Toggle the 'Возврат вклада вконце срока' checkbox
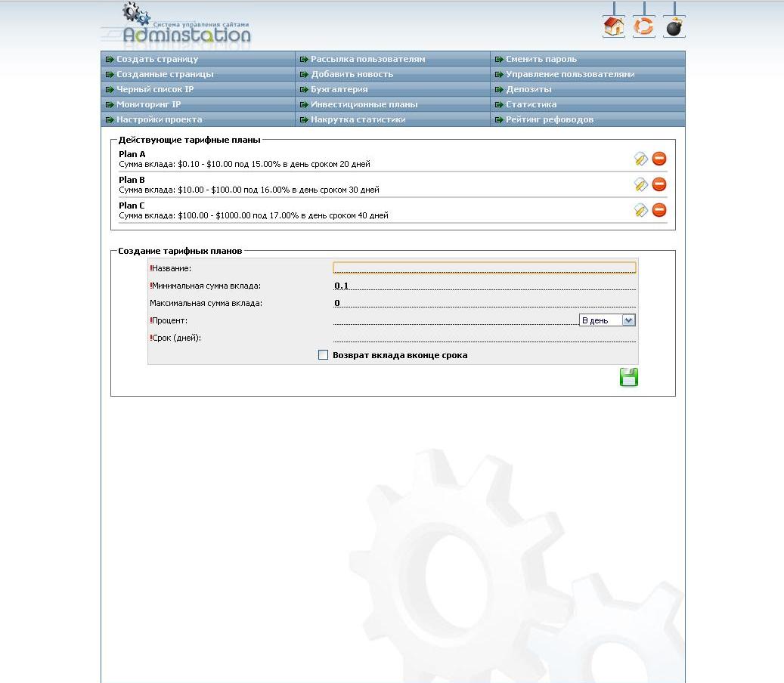The image size is (784, 683). [323, 355]
